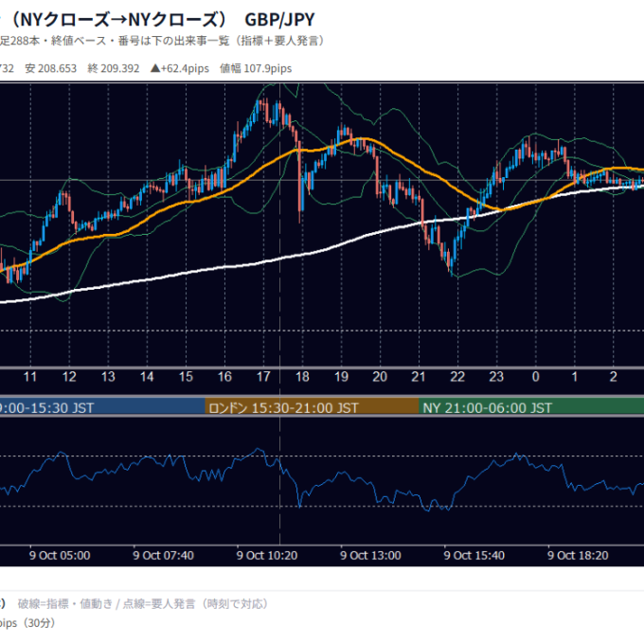Click the closing price 終 209.392

[114, 68]
